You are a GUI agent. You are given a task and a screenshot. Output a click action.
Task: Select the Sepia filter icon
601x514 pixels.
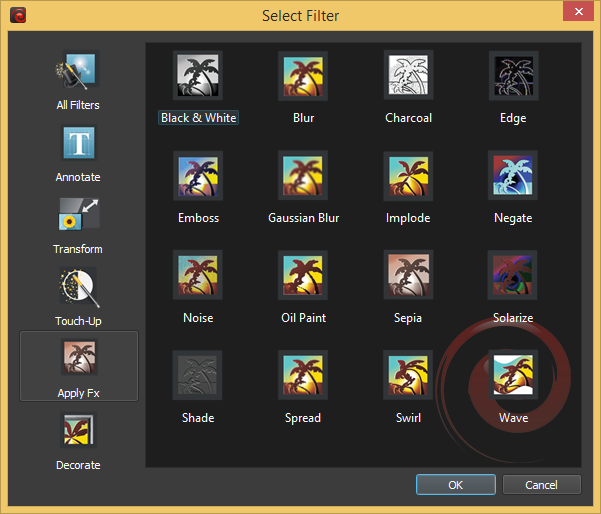[x=408, y=276]
